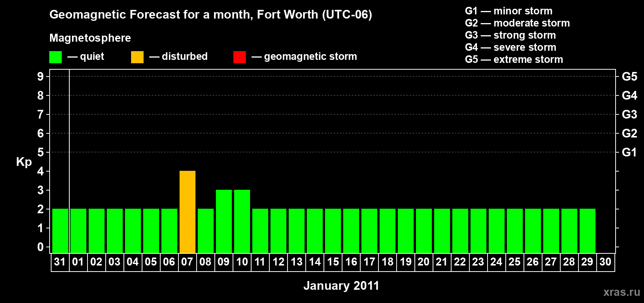Click date label 01 on the axis
This screenshot has height=303, width=644.
pyautogui.click(x=78, y=262)
